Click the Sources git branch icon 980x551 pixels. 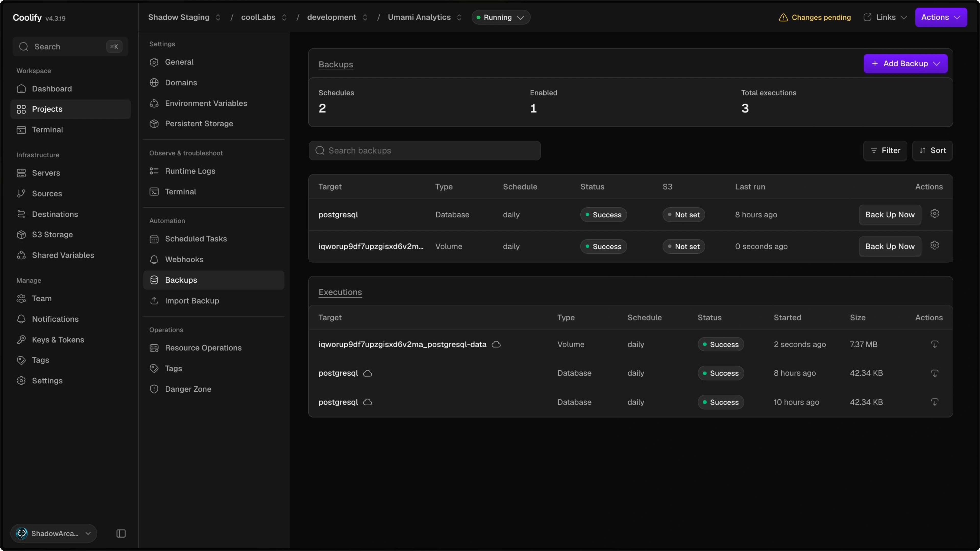coord(21,194)
